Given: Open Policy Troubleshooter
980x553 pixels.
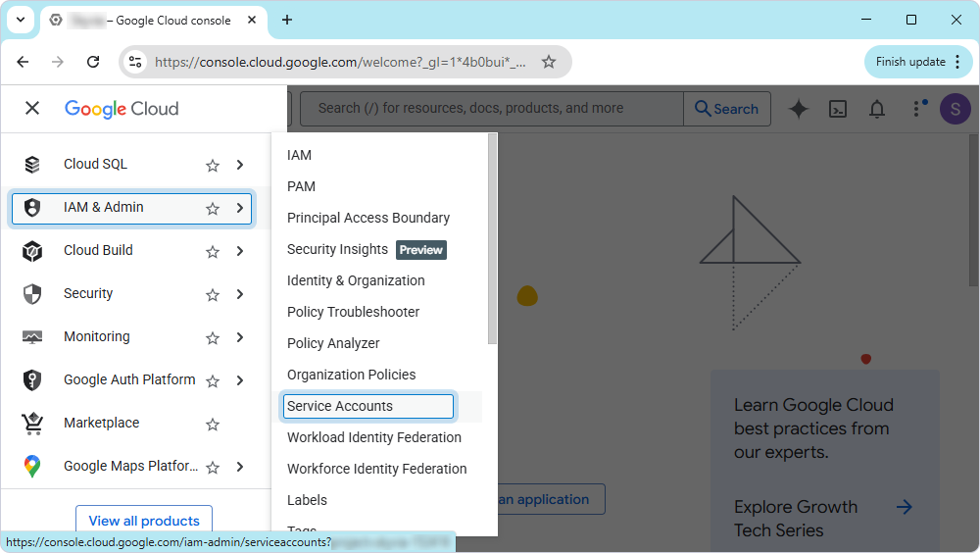Looking at the screenshot, I should [x=353, y=312].
